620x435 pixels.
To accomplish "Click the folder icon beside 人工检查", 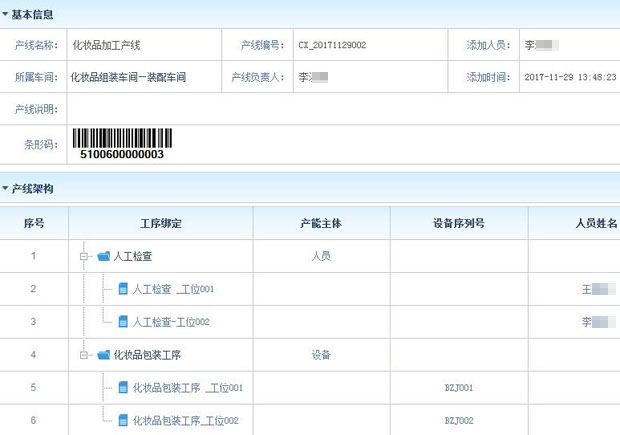I will pos(103,256).
